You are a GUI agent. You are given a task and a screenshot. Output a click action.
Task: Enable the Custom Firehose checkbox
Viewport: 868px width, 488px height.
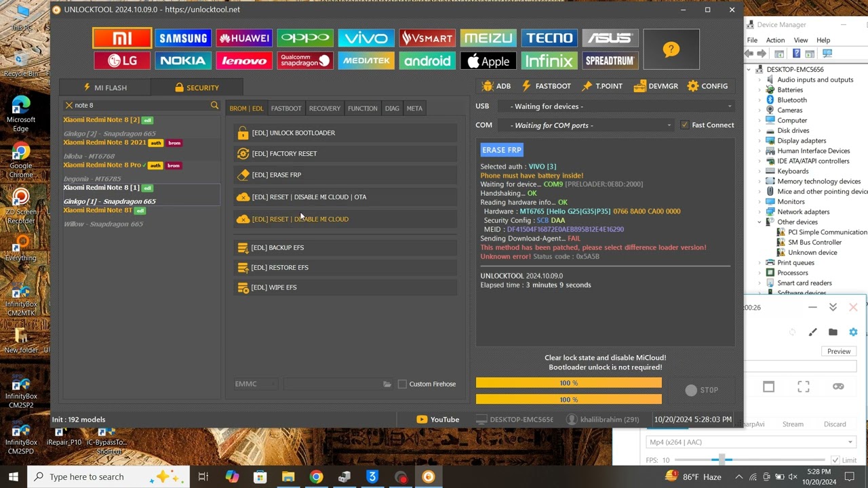(402, 384)
